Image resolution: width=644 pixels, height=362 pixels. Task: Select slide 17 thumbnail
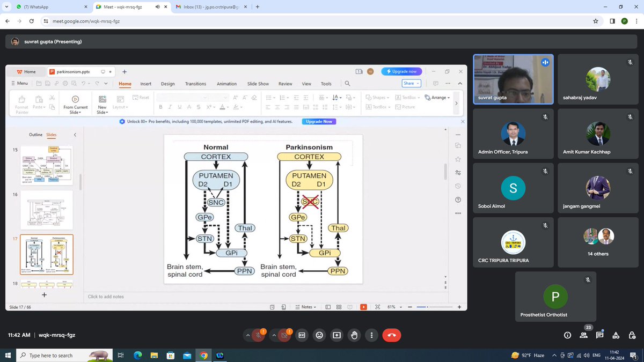tap(47, 255)
